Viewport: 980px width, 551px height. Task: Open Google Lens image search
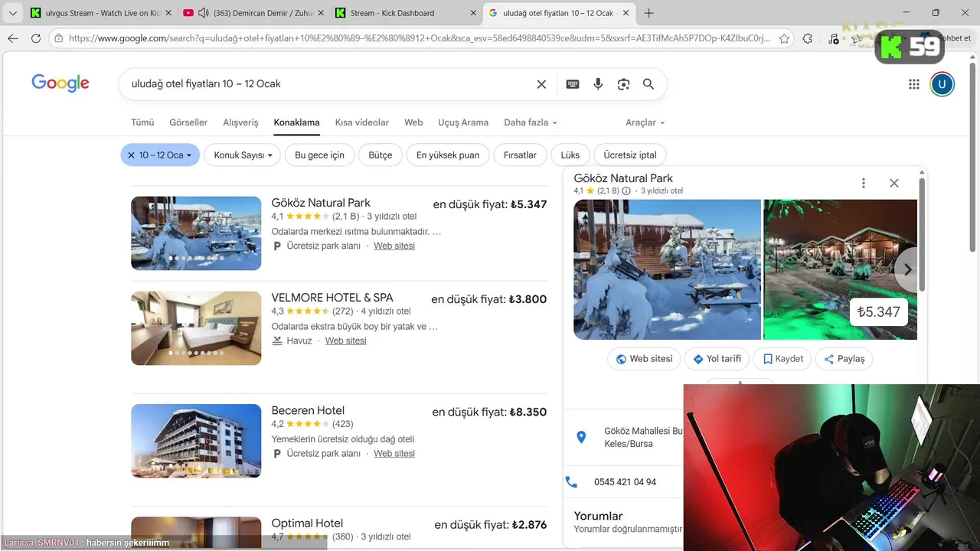click(623, 84)
